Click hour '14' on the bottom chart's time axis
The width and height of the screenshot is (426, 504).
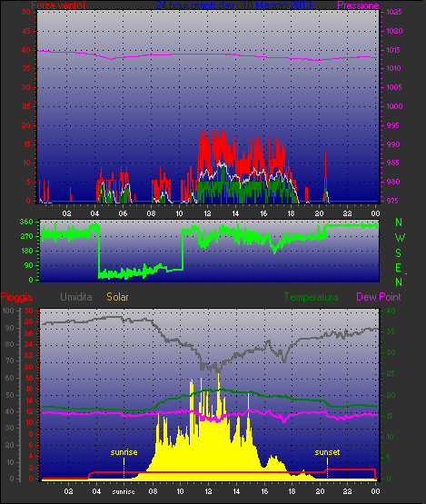pos(236,491)
